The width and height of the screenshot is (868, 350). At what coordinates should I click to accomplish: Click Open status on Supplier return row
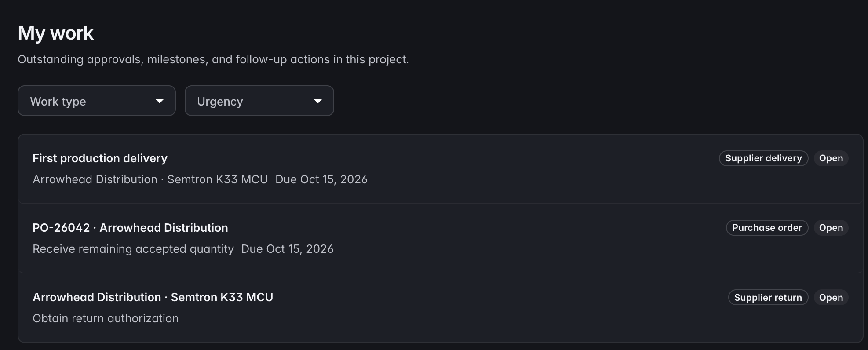coord(831,297)
